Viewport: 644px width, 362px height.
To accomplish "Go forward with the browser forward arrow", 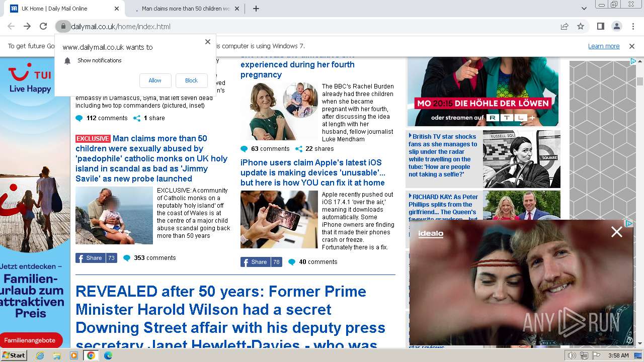I will click(x=27, y=26).
